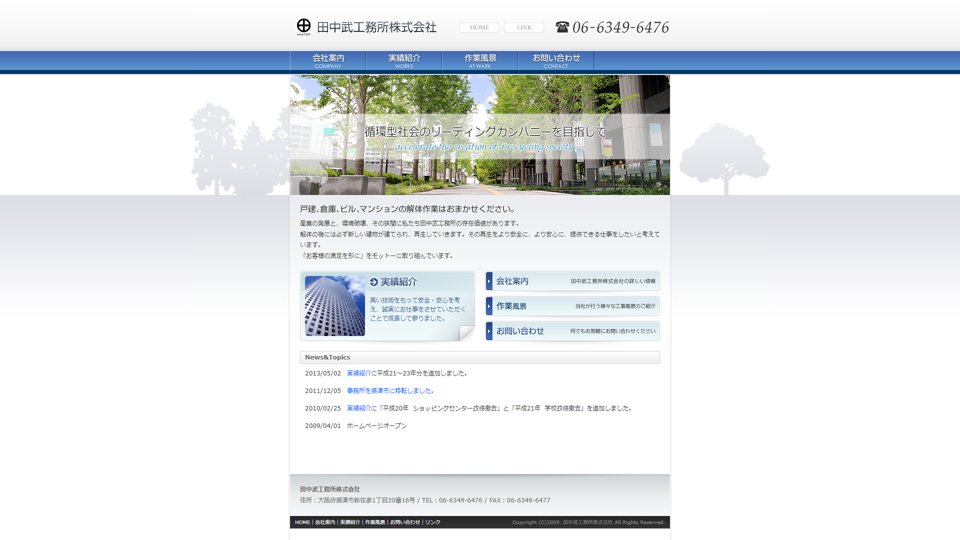960x540 pixels.
Task: Click the 作業風景 banner in the right column
Action: click(572, 306)
